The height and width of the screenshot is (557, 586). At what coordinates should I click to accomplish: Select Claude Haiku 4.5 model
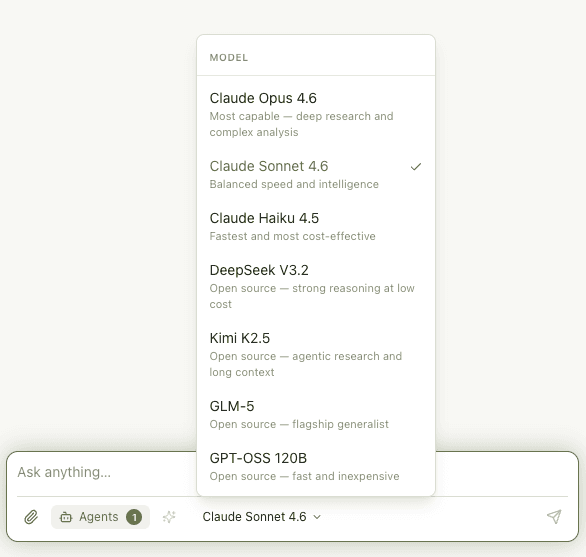coord(316,227)
